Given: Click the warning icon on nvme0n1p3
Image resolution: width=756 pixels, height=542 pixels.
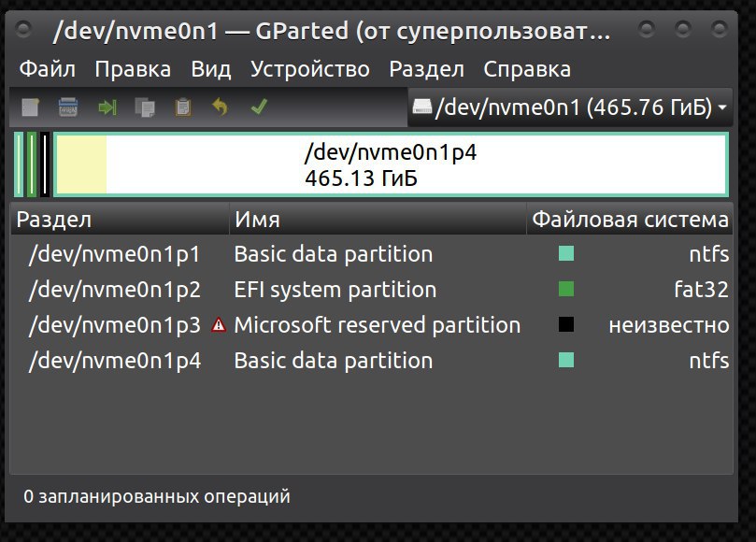Looking at the screenshot, I should 219,325.
